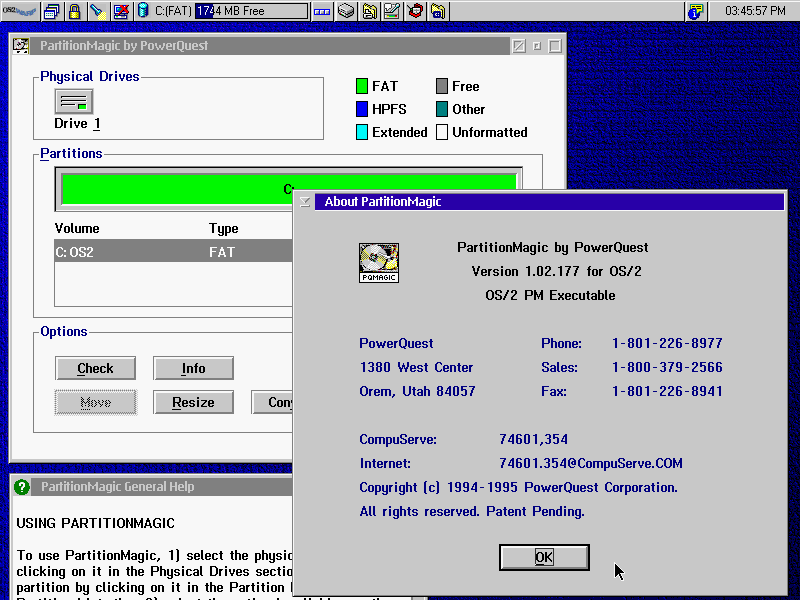
Task: Click the blue disk cylinder icon
Action: click(x=143, y=10)
